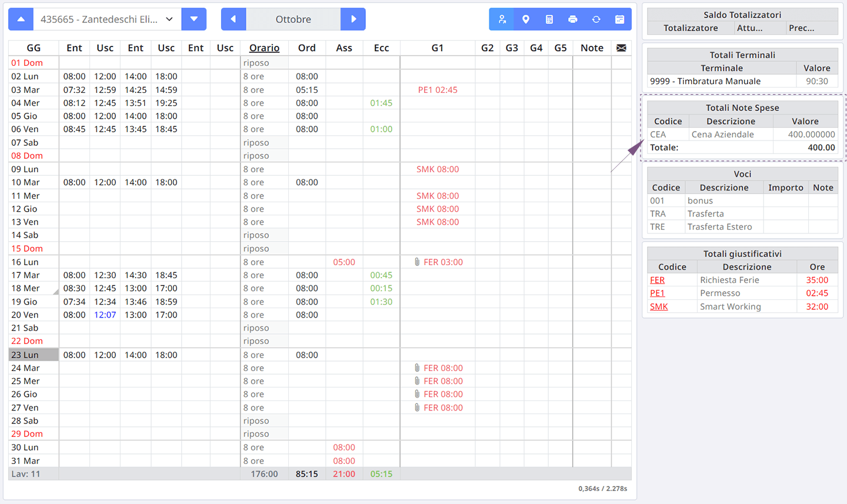The image size is (847, 504).
Task: Select the highlighted 23 Lun day cell
Action: [34, 355]
